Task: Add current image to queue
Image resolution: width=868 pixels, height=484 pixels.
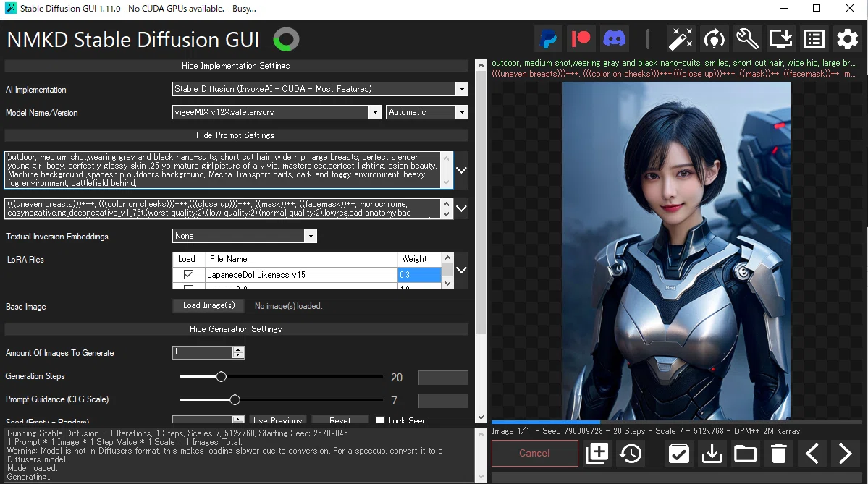Action: point(597,454)
